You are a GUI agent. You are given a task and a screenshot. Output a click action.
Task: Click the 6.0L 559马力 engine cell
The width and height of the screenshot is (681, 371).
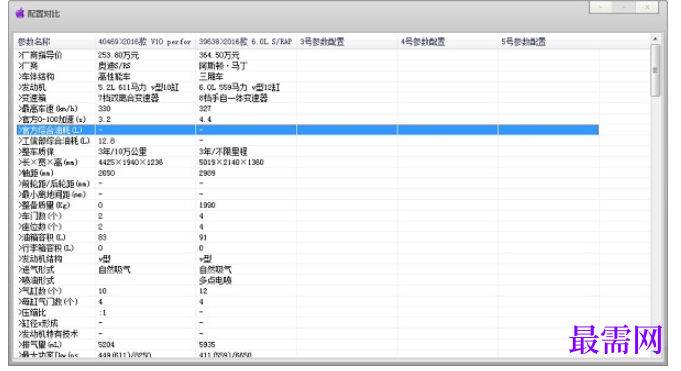point(239,87)
